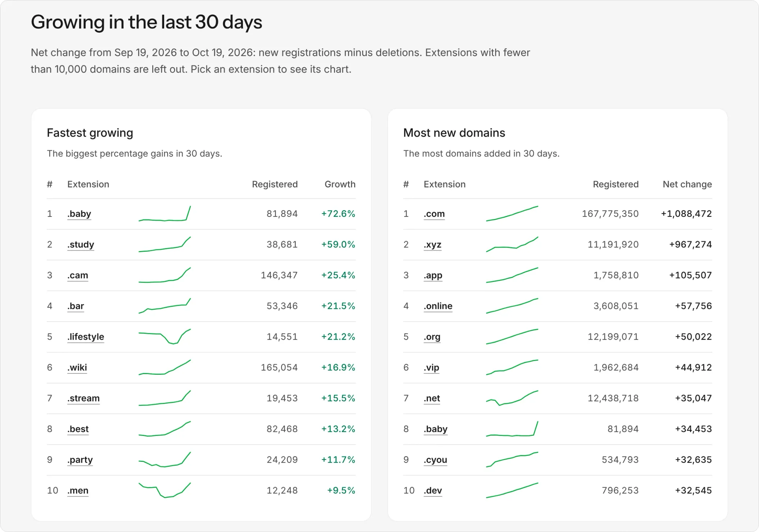Open the .online extension link
The height and width of the screenshot is (532, 759).
(x=438, y=306)
